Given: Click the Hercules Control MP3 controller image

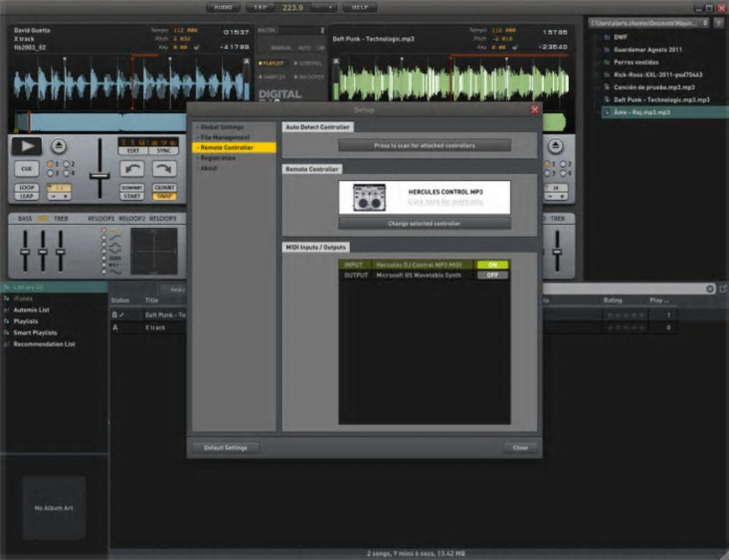Looking at the screenshot, I should coord(370,198).
